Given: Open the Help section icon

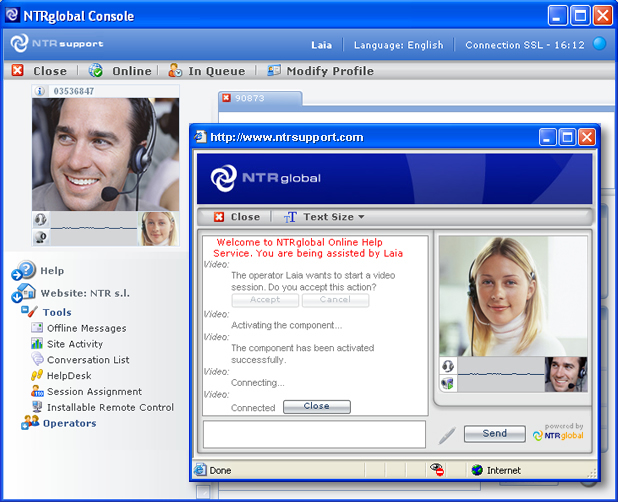Looking at the screenshot, I should [x=23, y=270].
